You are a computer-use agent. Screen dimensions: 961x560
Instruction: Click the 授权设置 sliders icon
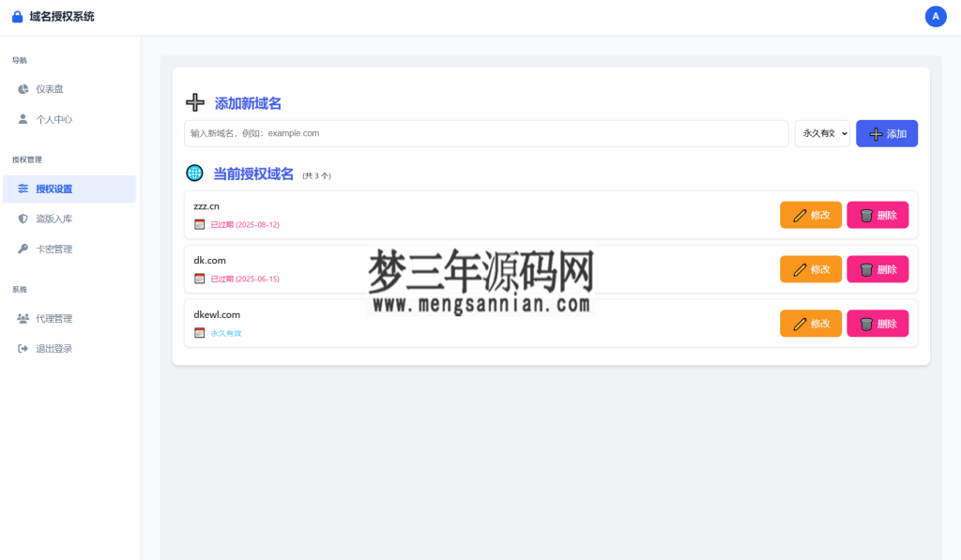click(23, 189)
